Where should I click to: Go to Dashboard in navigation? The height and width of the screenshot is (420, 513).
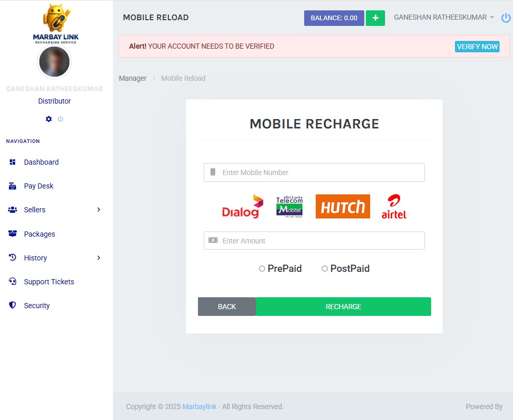coord(41,162)
